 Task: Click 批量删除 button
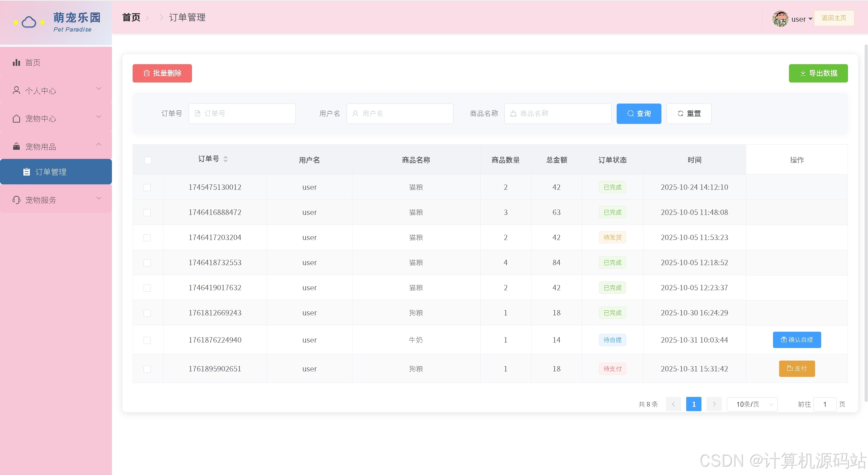(x=162, y=73)
